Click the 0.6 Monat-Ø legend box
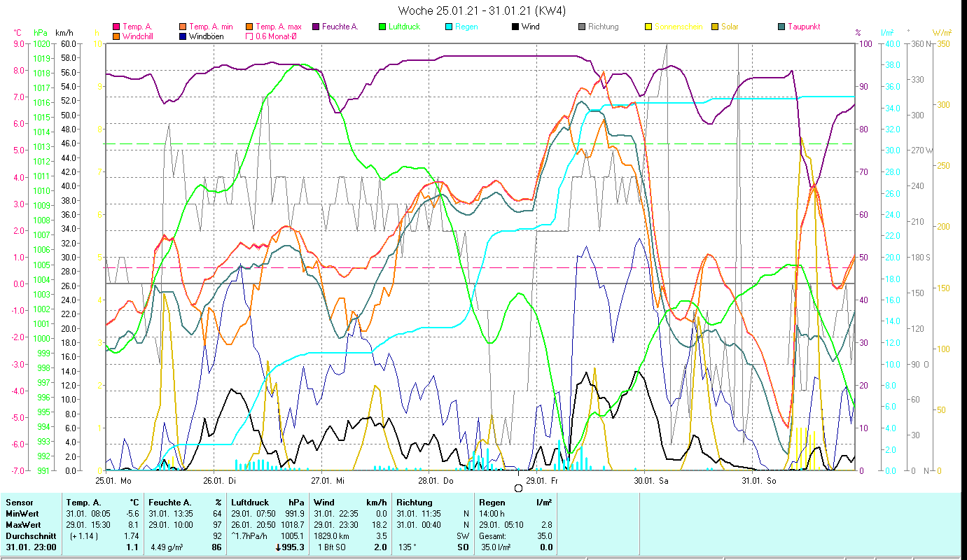Image resolution: width=967 pixels, height=560 pixels. pyautogui.click(x=249, y=36)
